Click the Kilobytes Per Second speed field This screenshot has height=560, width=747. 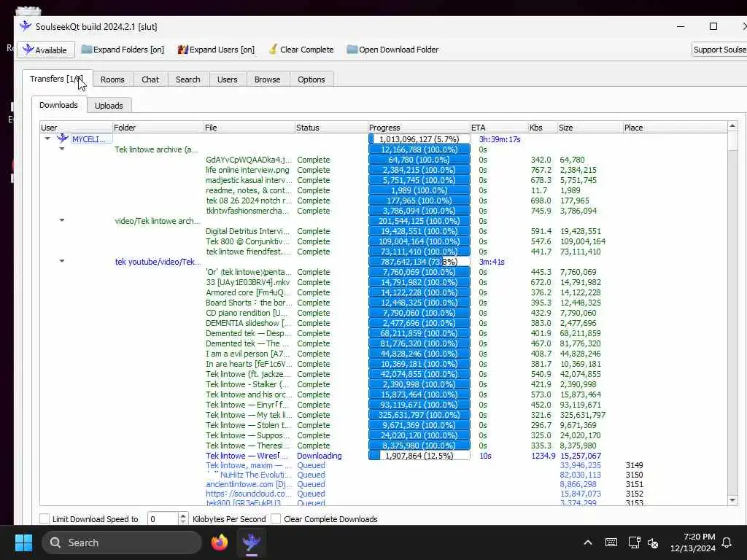tap(163, 518)
